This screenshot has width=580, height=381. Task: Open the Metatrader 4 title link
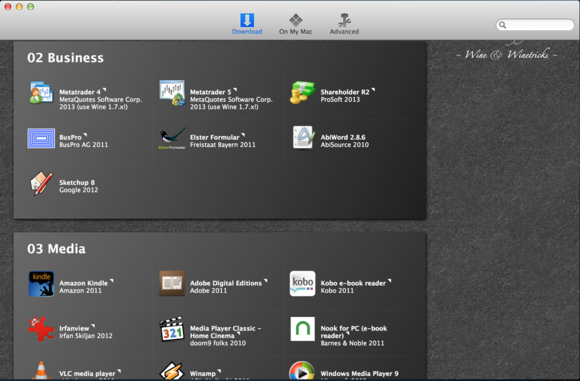[80, 92]
